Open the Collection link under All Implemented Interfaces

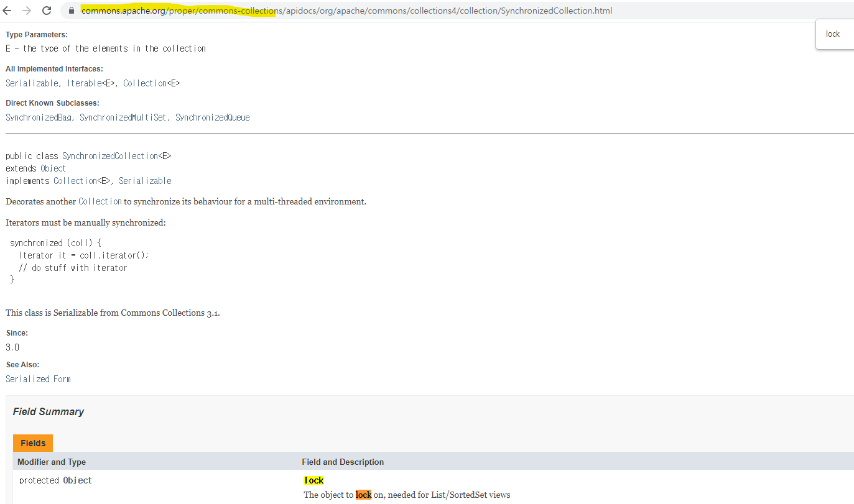tap(145, 83)
